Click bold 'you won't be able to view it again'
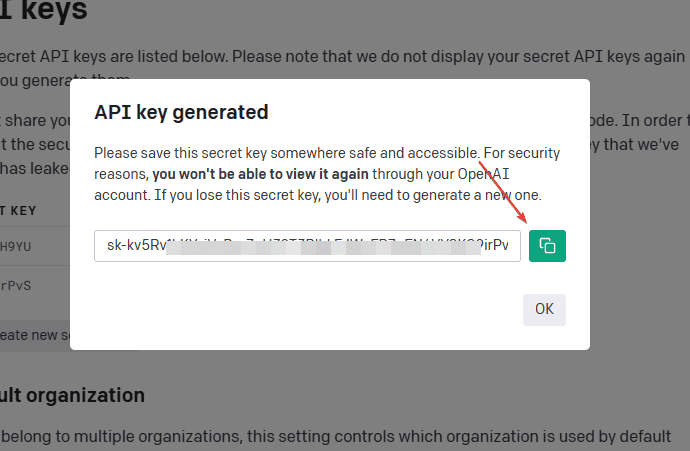The width and height of the screenshot is (690, 451). pos(261,174)
